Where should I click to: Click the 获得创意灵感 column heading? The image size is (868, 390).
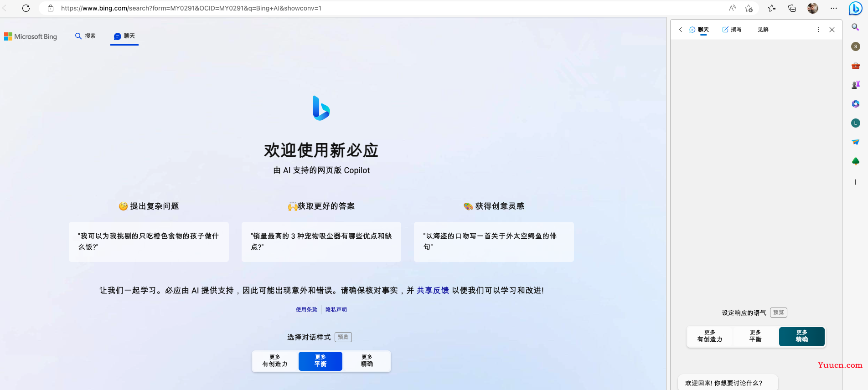coord(494,206)
